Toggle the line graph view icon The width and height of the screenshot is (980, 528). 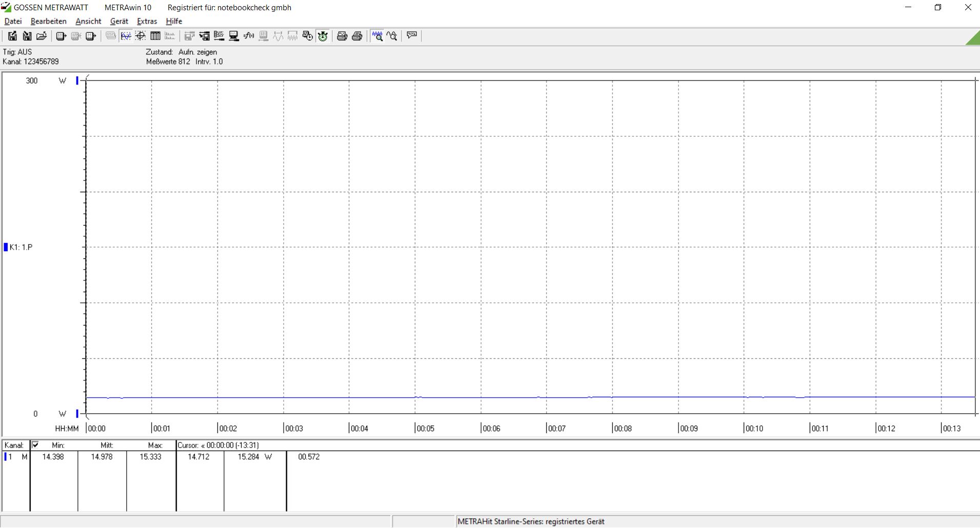(x=126, y=36)
